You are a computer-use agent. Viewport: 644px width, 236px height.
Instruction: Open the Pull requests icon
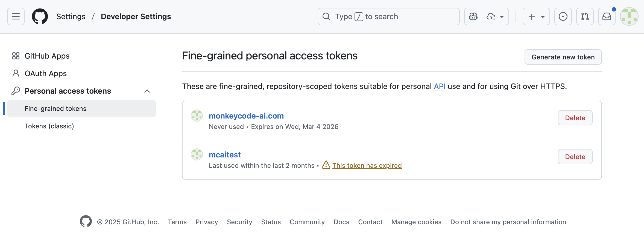tap(585, 16)
